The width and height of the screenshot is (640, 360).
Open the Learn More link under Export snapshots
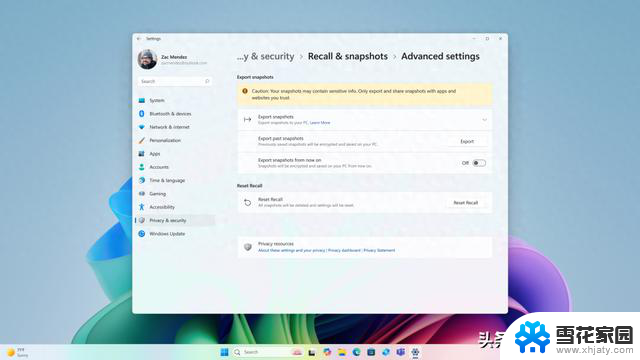[320, 123]
